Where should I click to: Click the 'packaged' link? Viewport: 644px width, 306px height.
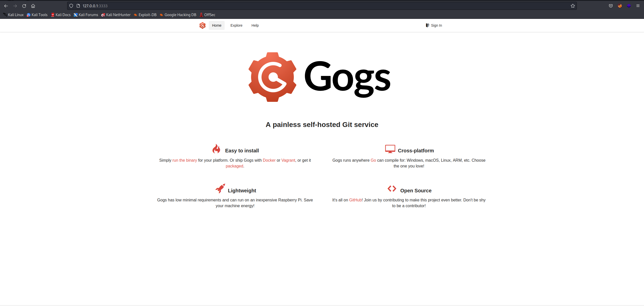tap(234, 166)
